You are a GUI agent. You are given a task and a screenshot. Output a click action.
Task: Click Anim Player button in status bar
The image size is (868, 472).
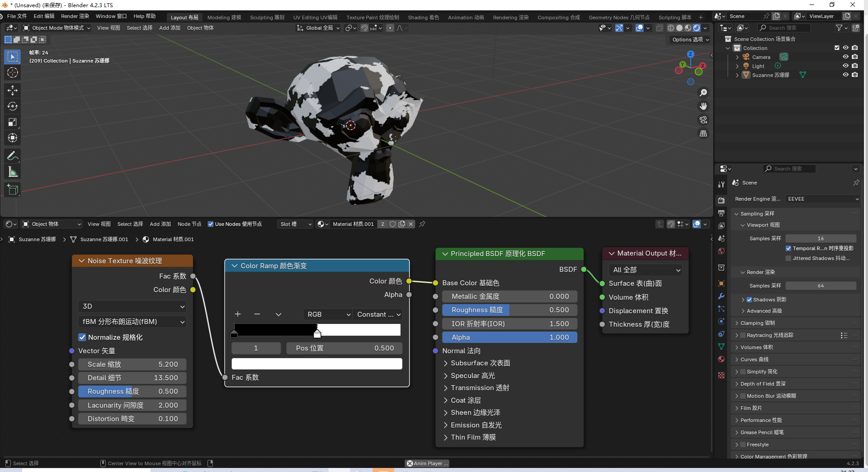click(x=427, y=463)
